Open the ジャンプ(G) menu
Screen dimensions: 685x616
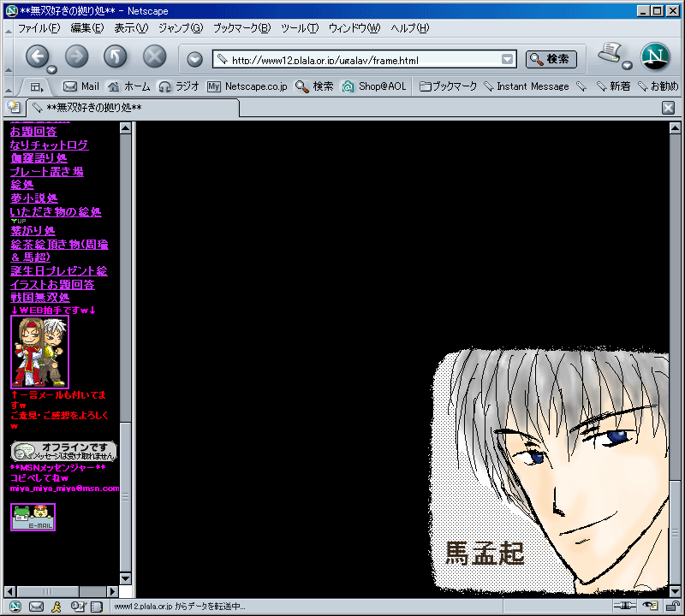click(181, 28)
